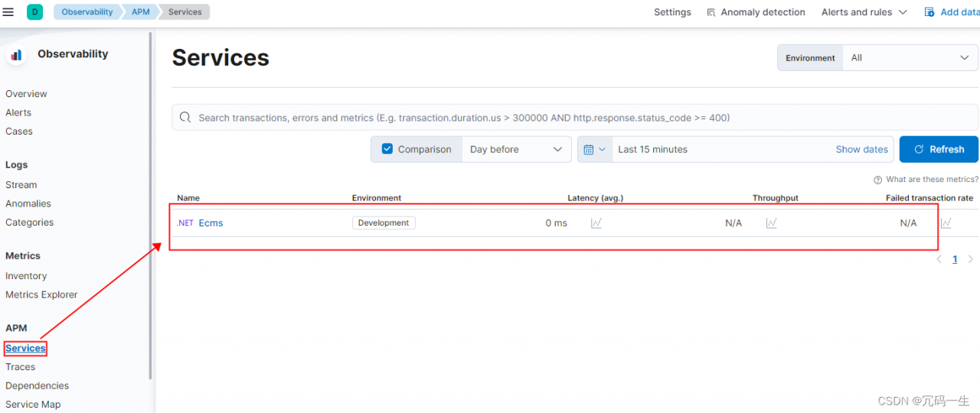Focus the search transactions query field
This screenshot has height=413, width=980.
[x=575, y=118]
